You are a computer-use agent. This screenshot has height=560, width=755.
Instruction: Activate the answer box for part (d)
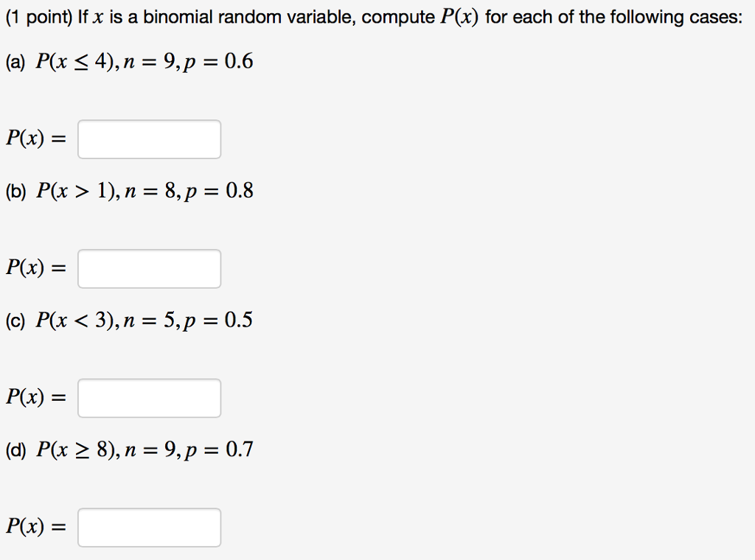pos(149,528)
